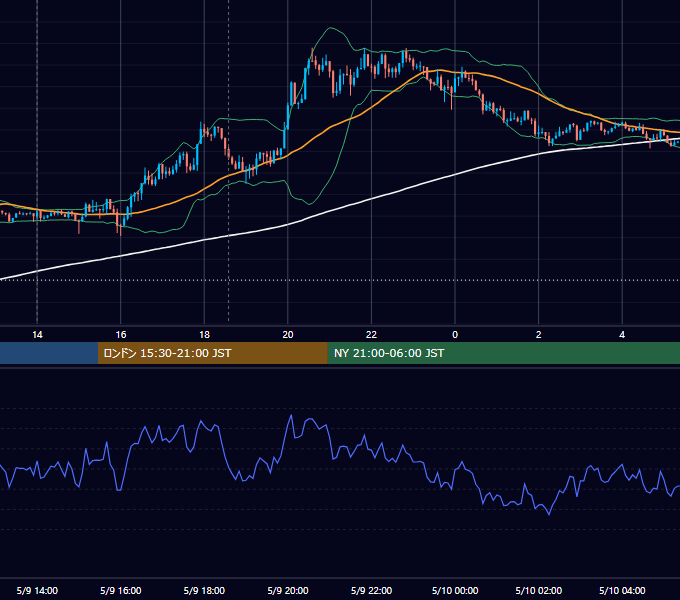Click the 5/9 20:00 date label
This screenshot has width=680, height=600.
click(x=288, y=590)
